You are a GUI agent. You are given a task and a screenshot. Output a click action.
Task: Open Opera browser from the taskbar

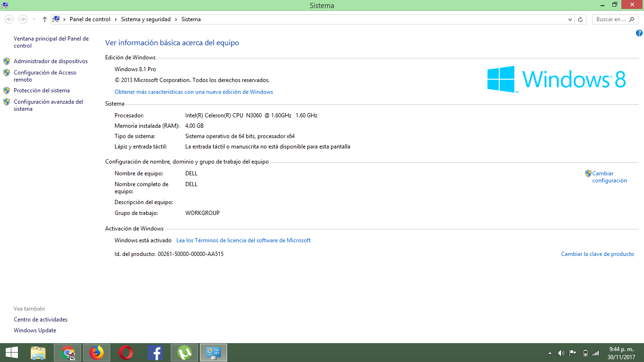pyautogui.click(x=126, y=353)
